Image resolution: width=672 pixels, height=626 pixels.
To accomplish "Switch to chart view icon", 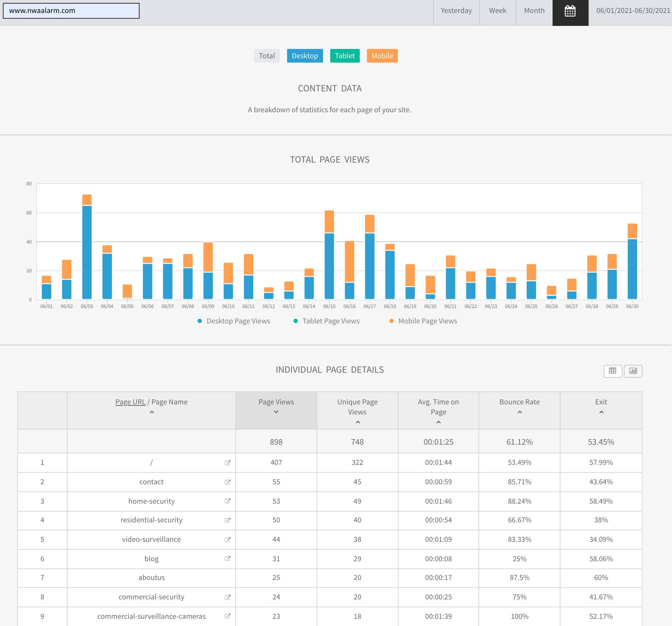I will [x=633, y=371].
